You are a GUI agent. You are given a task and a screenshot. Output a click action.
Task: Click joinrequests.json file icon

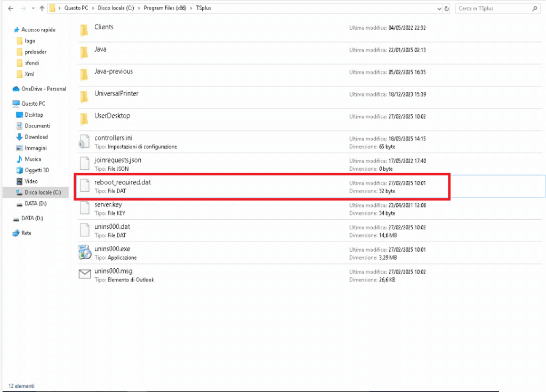tap(85, 163)
